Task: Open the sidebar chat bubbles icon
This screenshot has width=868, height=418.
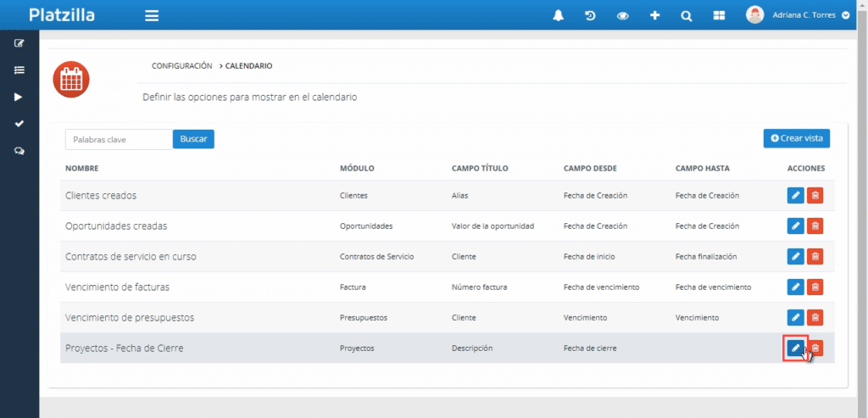Action: 19,151
